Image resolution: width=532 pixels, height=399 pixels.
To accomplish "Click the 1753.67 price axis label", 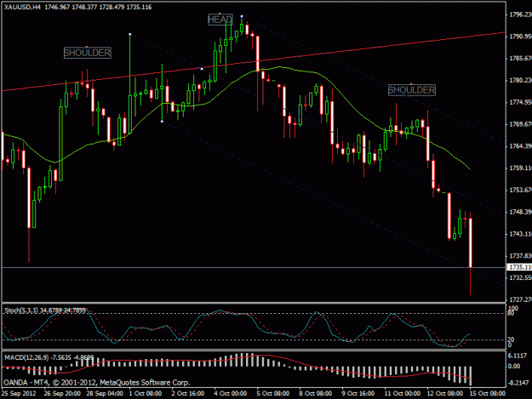I will (x=520, y=190).
